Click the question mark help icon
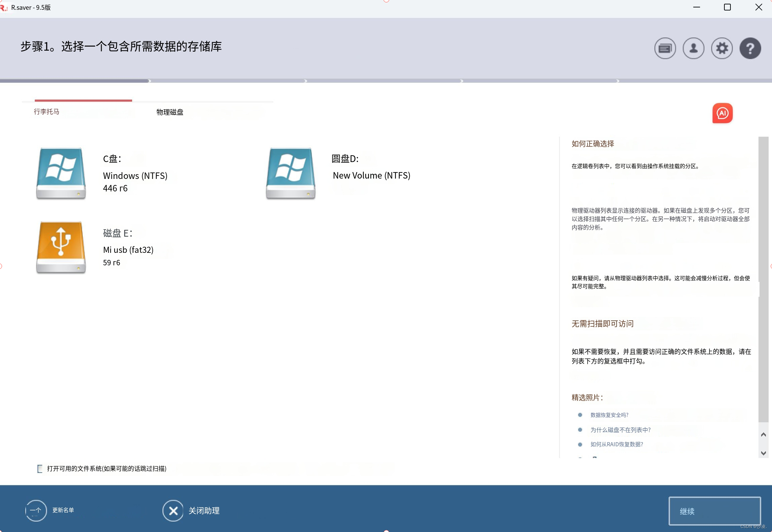The height and width of the screenshot is (532, 772). [x=750, y=48]
